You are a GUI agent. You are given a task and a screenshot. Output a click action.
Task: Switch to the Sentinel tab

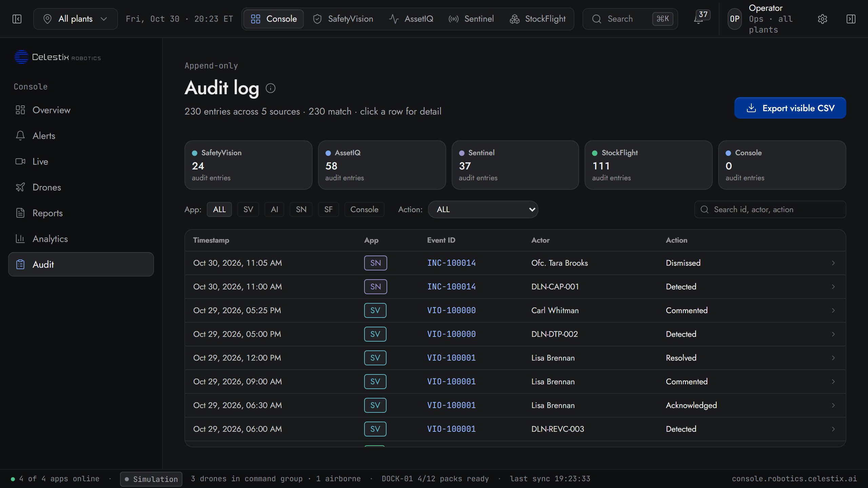[471, 19]
